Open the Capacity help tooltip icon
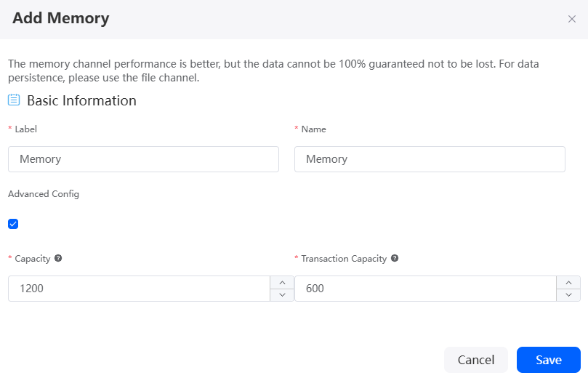 (x=58, y=258)
